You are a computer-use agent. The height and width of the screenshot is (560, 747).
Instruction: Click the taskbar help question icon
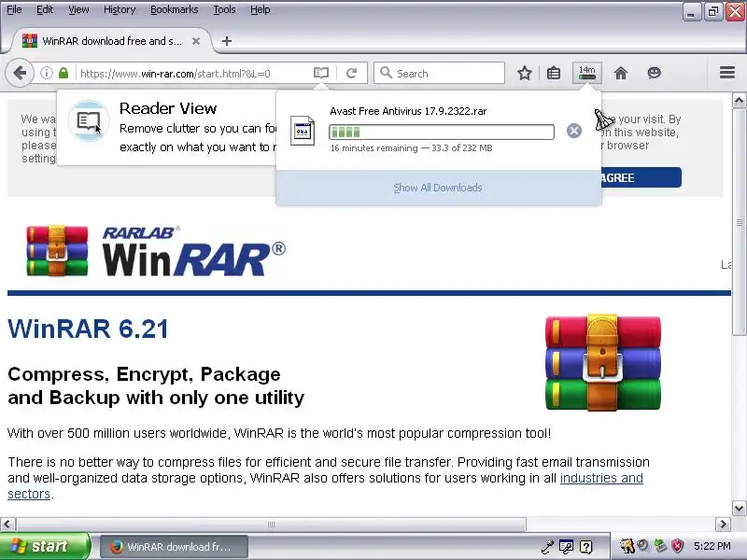pos(586,547)
